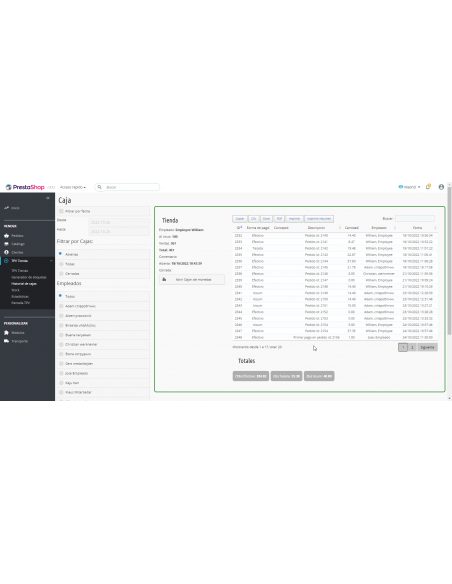Click the Efectivo total badge
Viewport: 452px width, 584px height.
coord(251,376)
